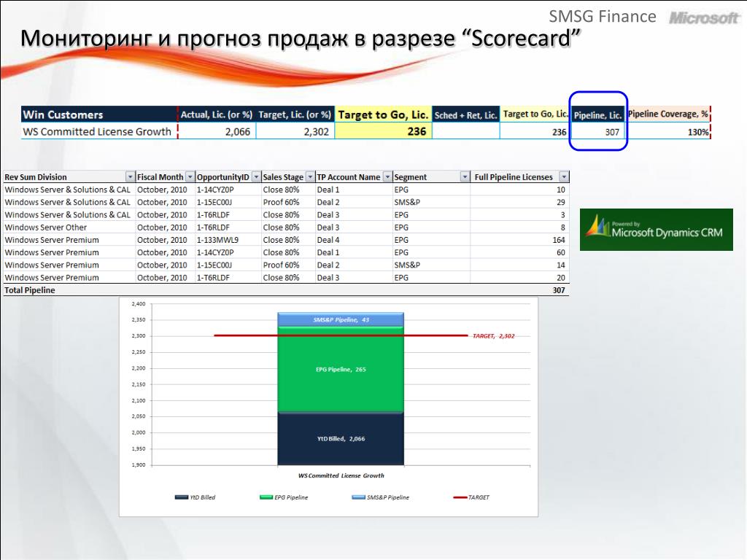Select the Target to Go, Lic. header cell

point(383,114)
